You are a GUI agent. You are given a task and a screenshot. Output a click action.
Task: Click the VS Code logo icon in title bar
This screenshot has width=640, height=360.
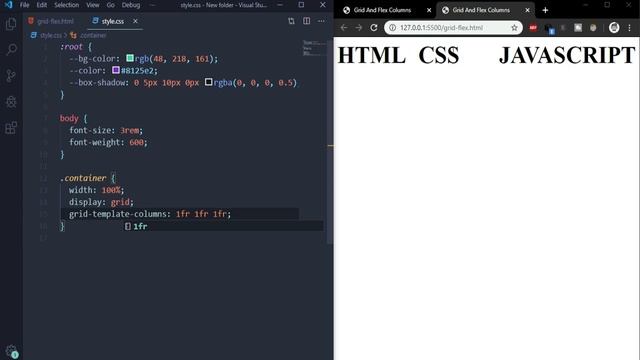click(x=8, y=5)
